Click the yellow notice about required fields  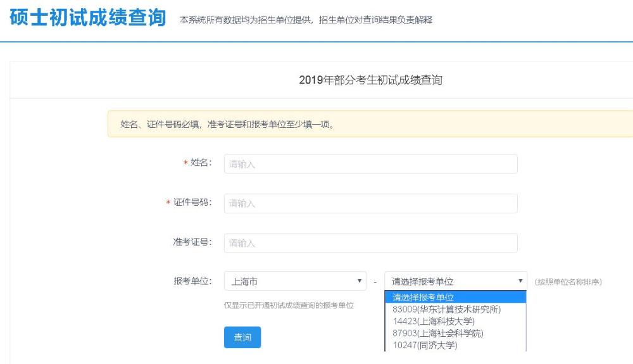pos(370,124)
